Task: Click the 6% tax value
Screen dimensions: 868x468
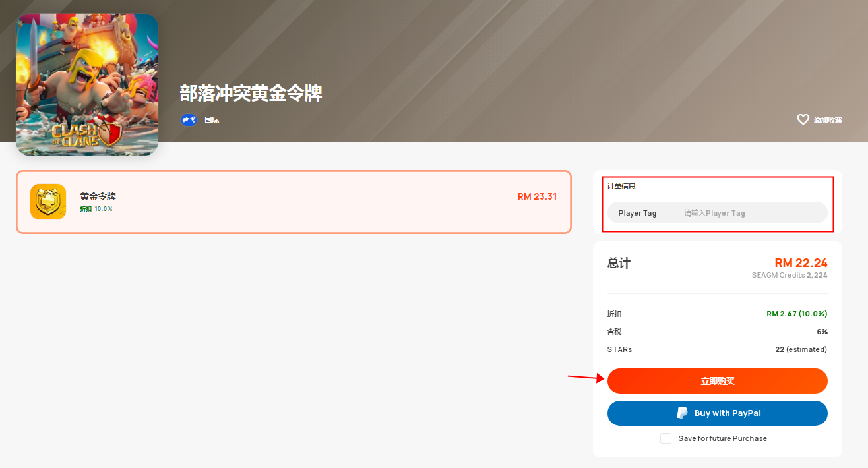Action: tap(822, 332)
